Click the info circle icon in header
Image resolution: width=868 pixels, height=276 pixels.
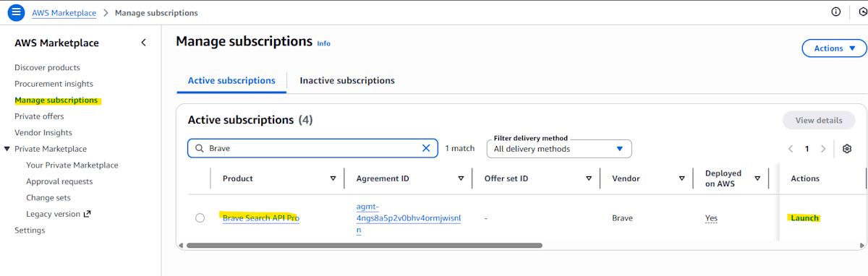pyautogui.click(x=836, y=12)
